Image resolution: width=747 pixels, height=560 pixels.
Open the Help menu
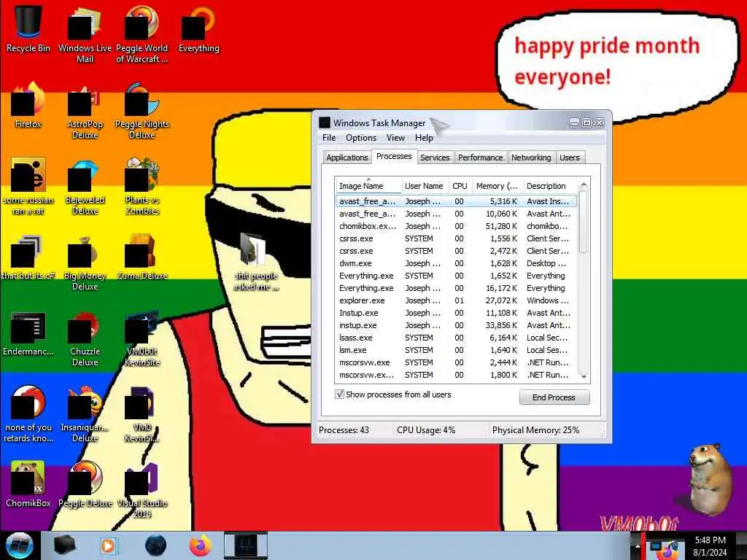pyautogui.click(x=424, y=138)
